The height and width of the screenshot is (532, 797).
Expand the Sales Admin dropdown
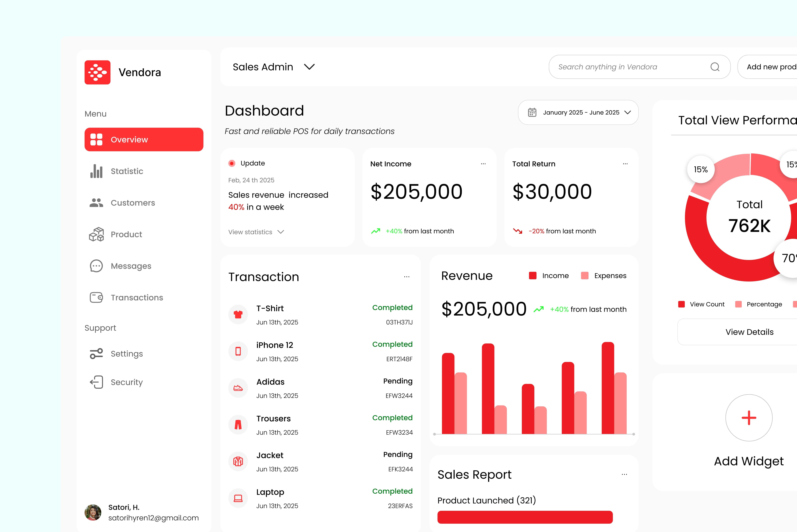(309, 67)
